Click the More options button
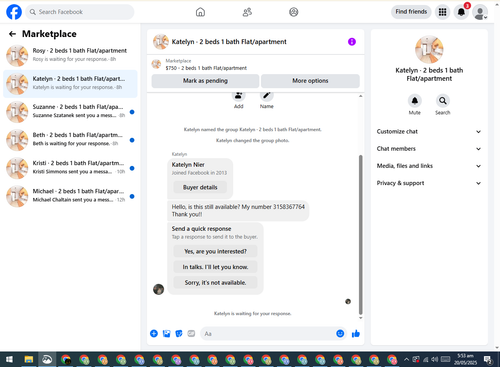The height and width of the screenshot is (367, 500). [310, 81]
